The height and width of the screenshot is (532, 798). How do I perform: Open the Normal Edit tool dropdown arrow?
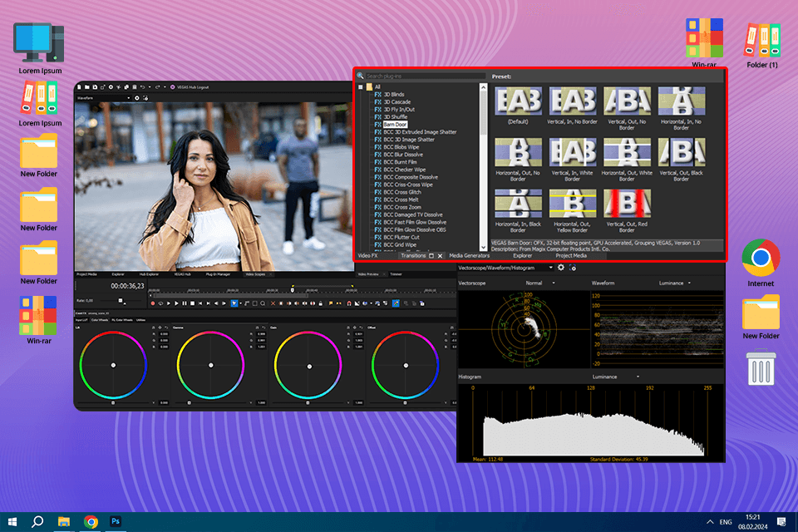point(241,303)
